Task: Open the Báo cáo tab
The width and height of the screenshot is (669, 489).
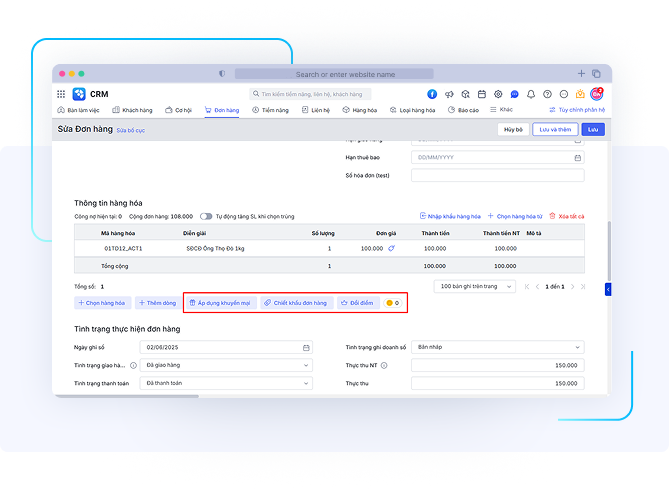Action: [463, 110]
